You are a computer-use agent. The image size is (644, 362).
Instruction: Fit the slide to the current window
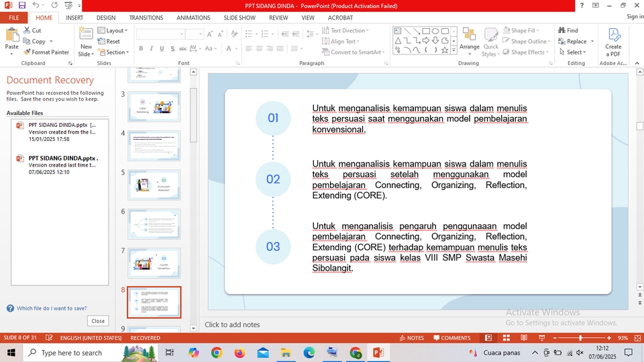click(637, 338)
